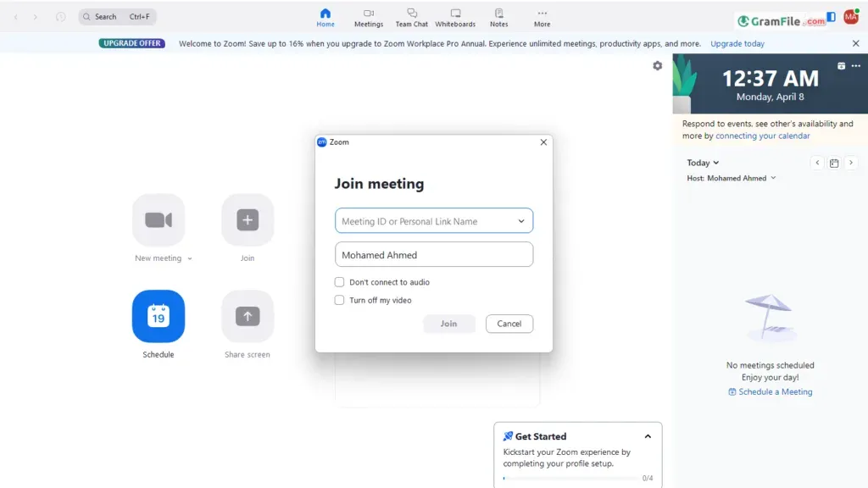Open the Home tab

click(x=325, y=18)
